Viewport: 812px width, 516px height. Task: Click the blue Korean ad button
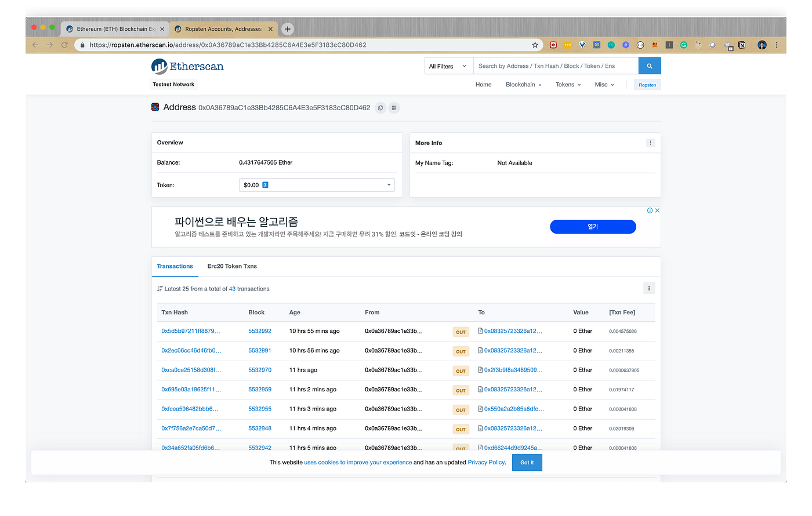[x=593, y=227]
